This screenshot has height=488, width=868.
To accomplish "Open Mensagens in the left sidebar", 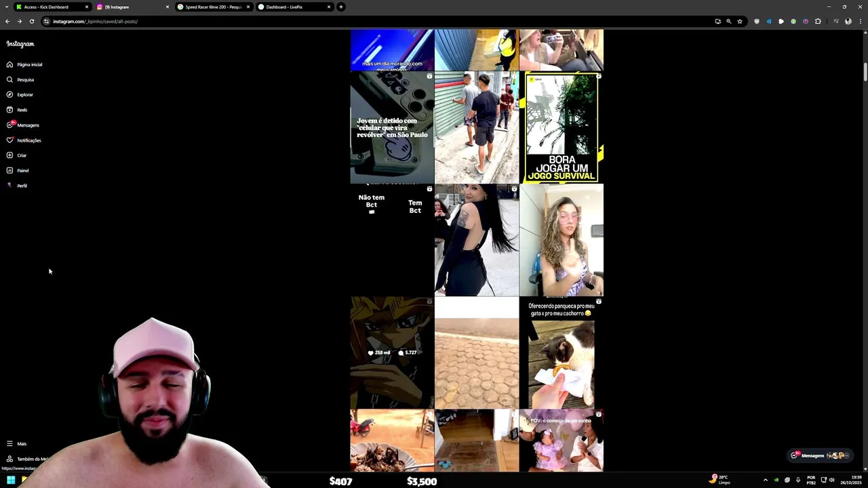I will (23, 125).
